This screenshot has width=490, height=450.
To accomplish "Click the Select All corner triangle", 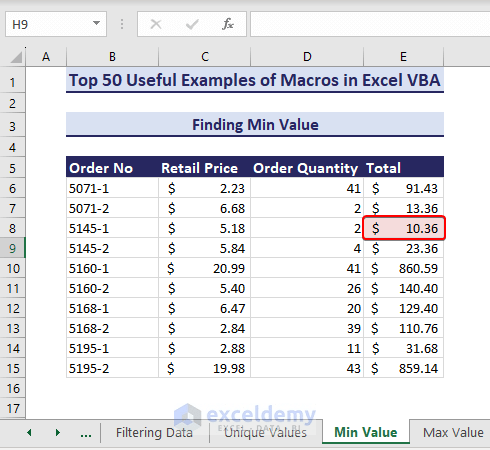I will point(16,57).
